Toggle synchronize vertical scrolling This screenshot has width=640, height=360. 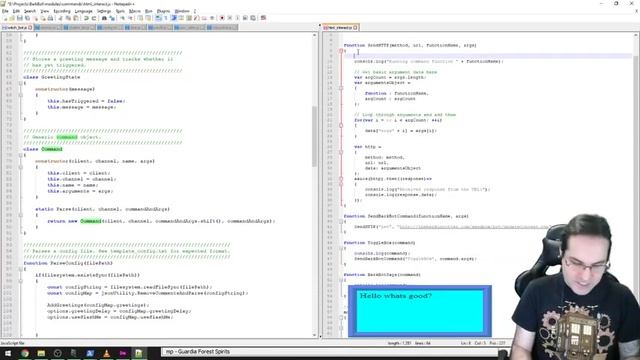pos(140,18)
